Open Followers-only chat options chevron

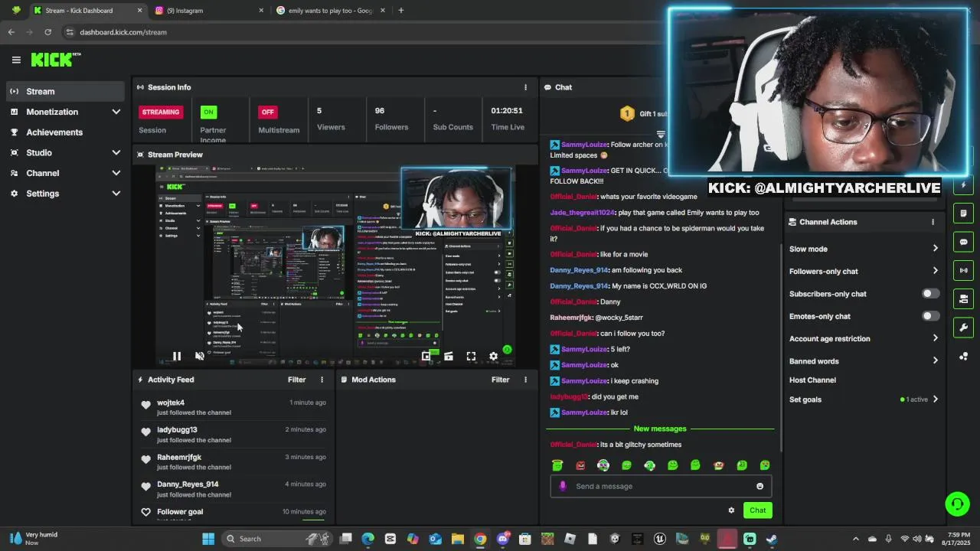click(935, 271)
